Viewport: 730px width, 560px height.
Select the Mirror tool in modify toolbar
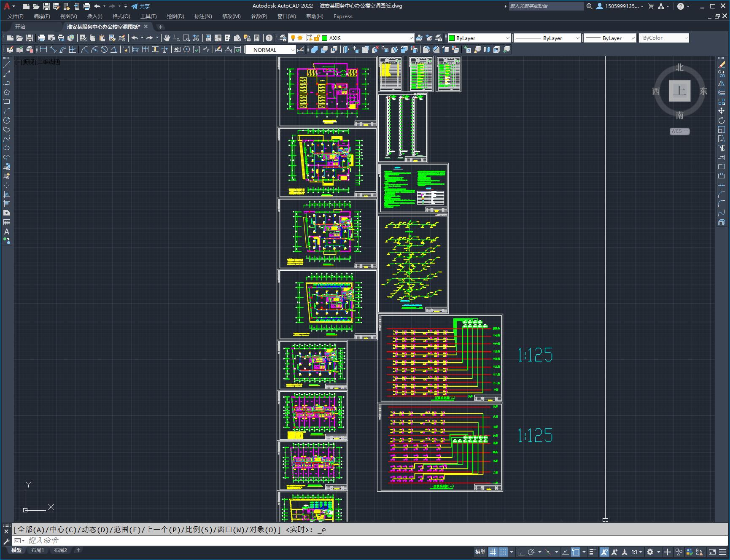[722, 83]
